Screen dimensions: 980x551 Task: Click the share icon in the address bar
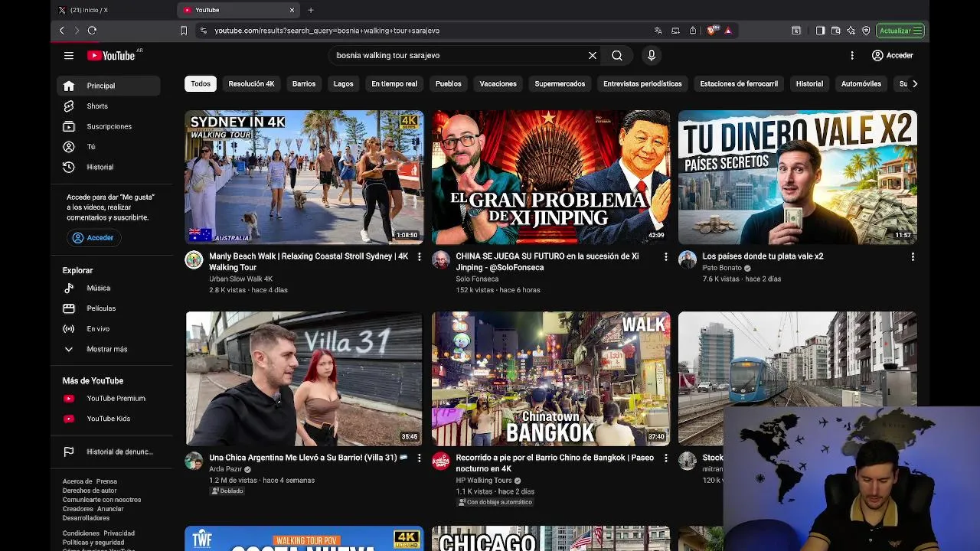[x=693, y=31]
